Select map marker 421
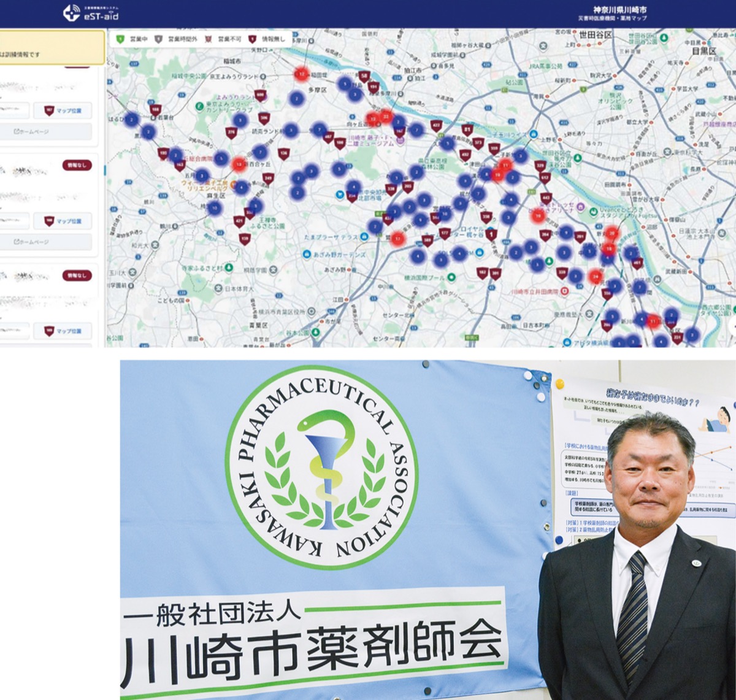The image size is (736, 700). pos(239,221)
